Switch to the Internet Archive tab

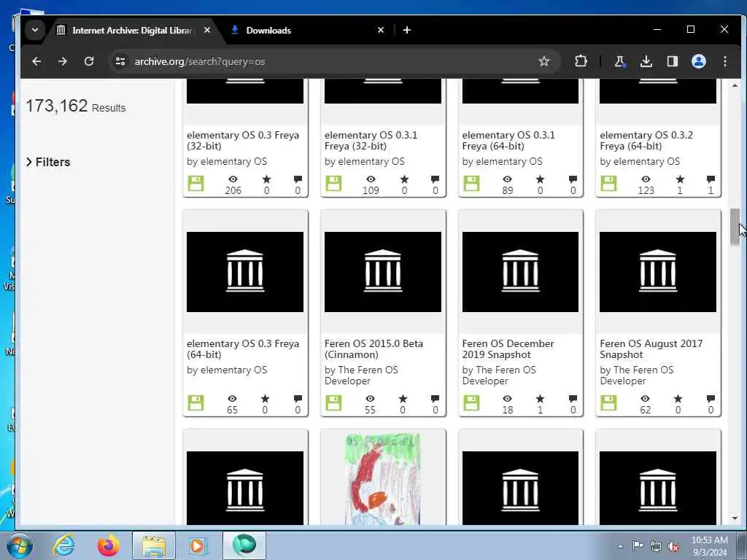pyautogui.click(x=131, y=31)
